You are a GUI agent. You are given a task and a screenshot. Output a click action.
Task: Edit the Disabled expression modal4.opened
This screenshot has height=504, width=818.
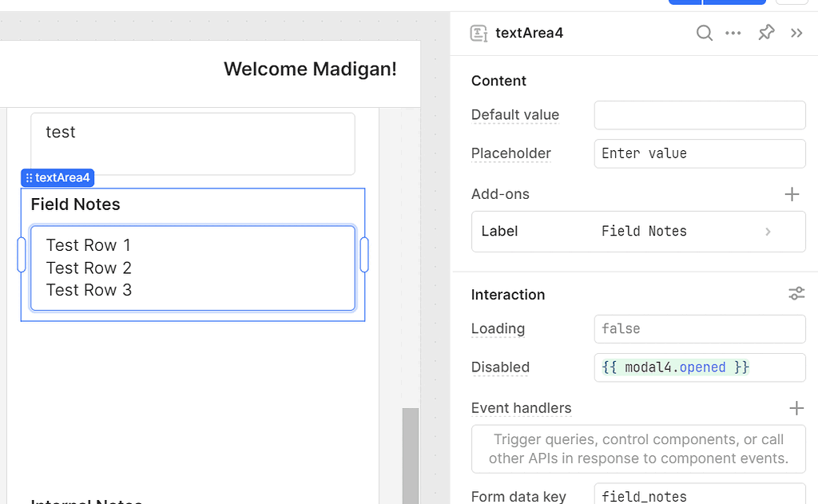699,367
